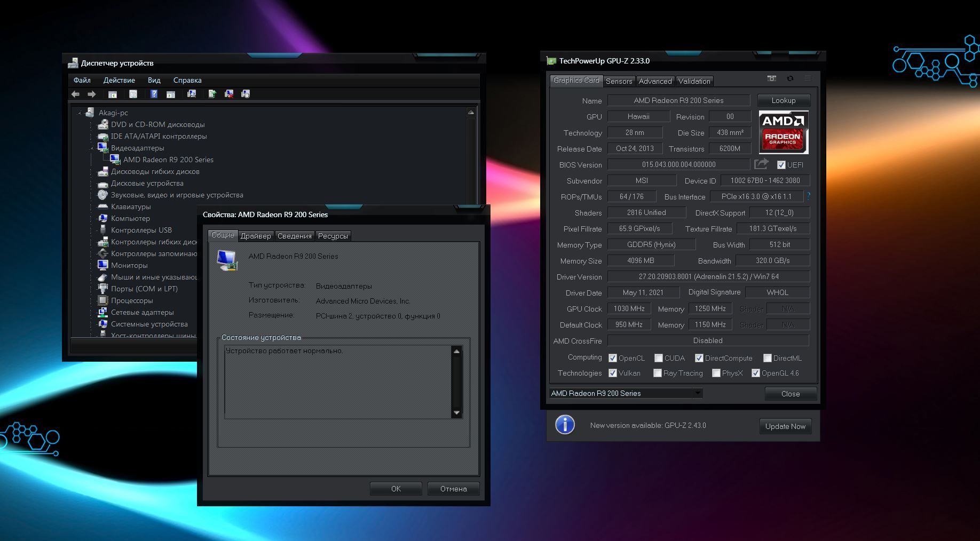Click the scan for hardware changes icon
The image size is (980, 541).
(192, 94)
